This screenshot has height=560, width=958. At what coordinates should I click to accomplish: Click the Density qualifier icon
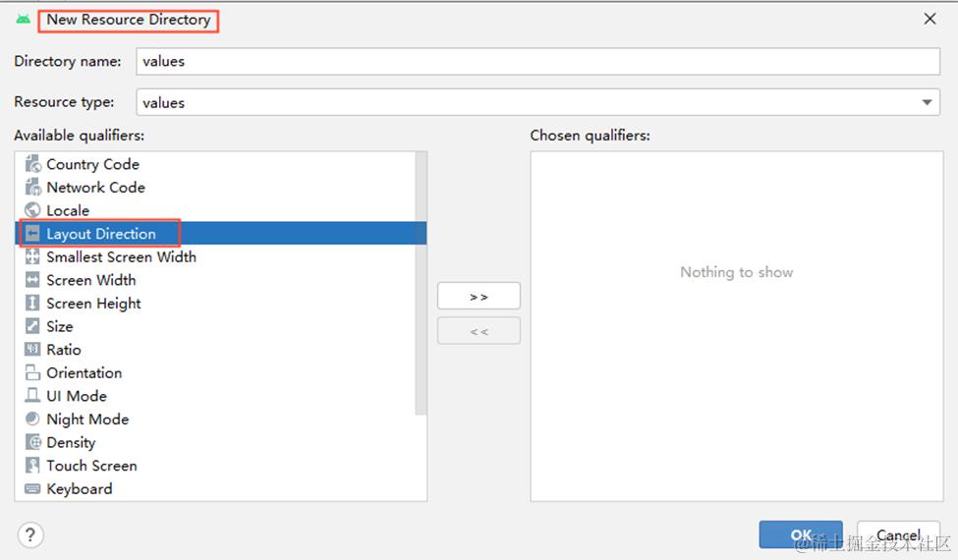(x=33, y=443)
